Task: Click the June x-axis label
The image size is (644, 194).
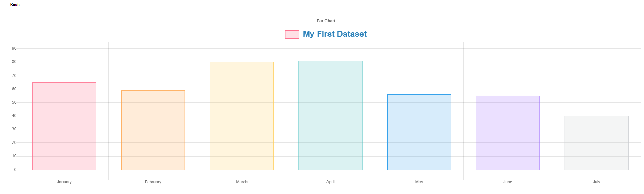Action: coord(508,182)
